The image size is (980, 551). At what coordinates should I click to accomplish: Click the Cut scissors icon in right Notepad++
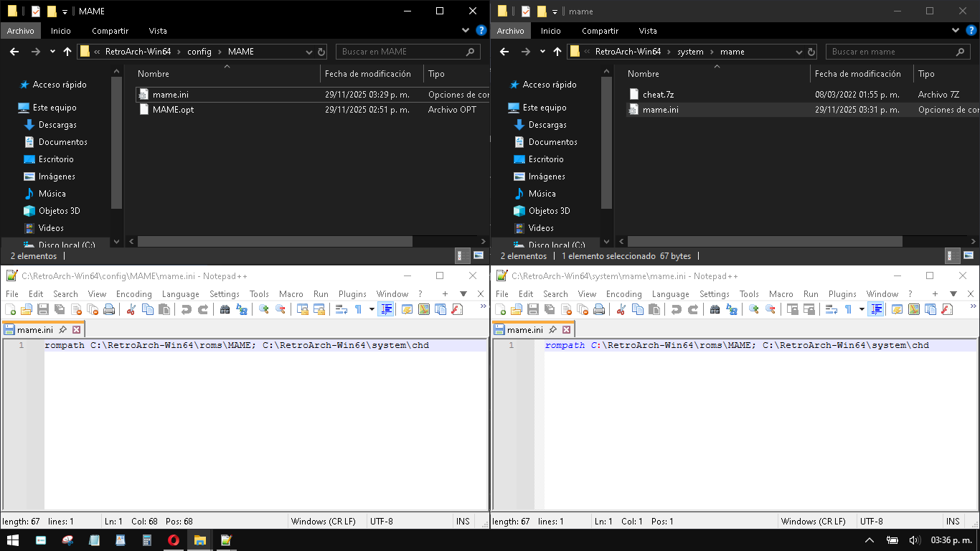(x=621, y=309)
